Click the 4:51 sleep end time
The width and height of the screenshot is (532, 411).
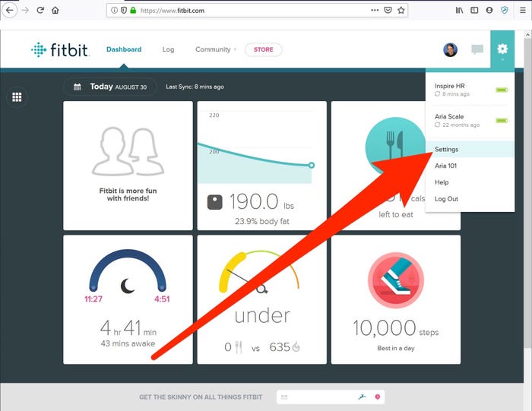point(162,299)
